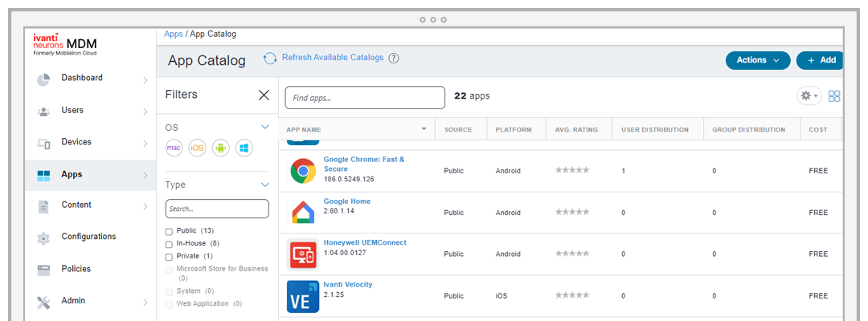Open Configurations in sidebar
The image size is (868, 321).
(x=88, y=237)
